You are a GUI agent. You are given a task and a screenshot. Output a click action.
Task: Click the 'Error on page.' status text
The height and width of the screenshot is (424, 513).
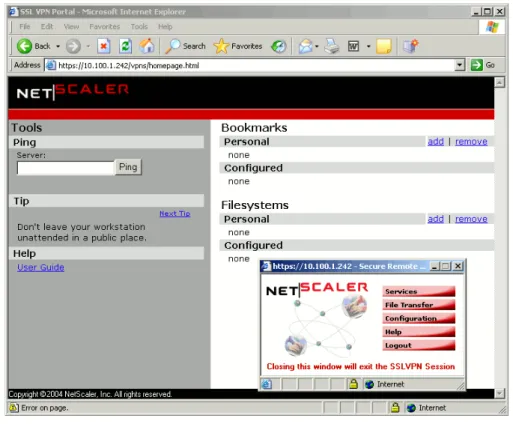coord(45,408)
